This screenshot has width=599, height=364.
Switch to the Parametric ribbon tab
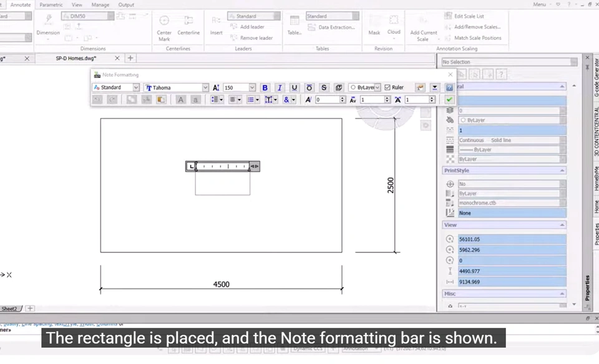pos(51,4)
